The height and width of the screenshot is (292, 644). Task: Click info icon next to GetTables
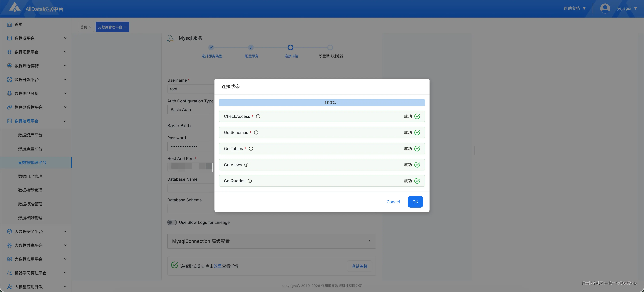[x=251, y=149]
